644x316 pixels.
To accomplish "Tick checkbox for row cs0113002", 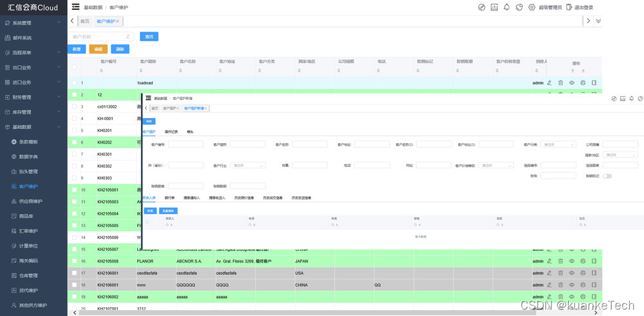I will pos(74,106).
